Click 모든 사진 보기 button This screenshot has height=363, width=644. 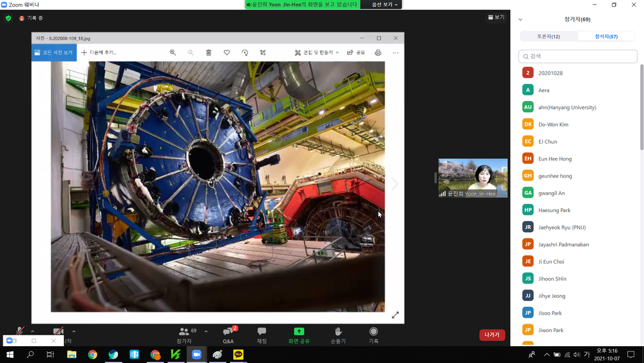point(54,53)
